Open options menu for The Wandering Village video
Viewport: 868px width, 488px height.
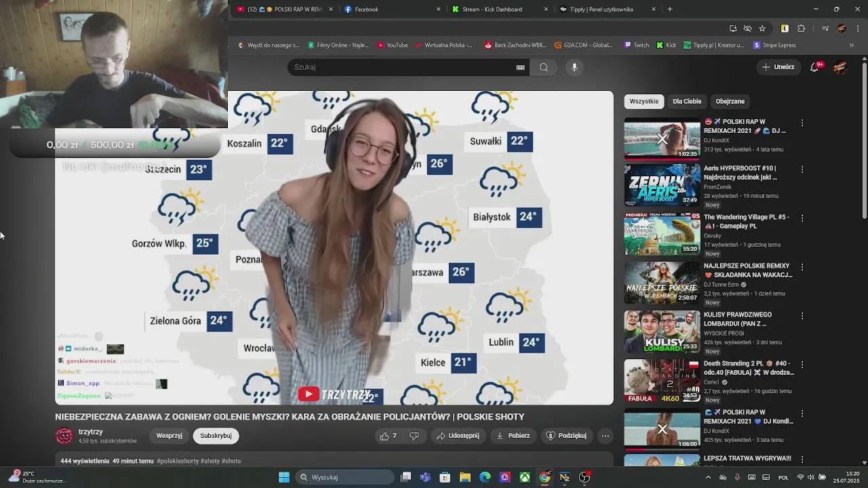point(802,218)
